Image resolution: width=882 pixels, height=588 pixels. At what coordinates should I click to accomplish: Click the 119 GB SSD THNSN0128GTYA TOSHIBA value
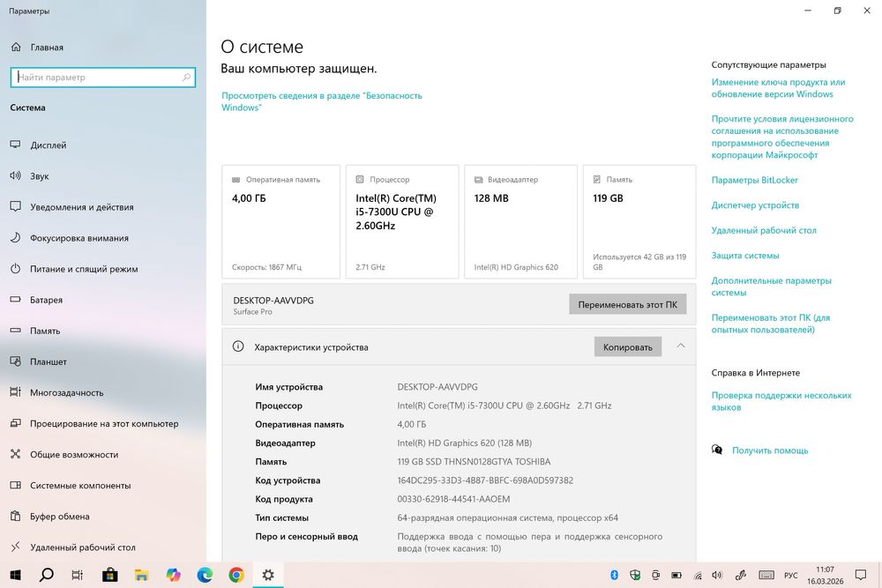474,462
